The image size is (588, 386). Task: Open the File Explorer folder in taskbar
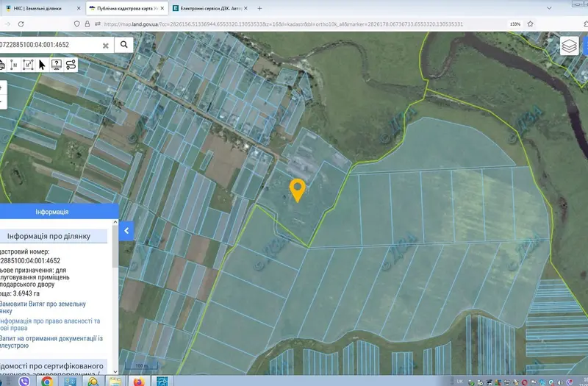[115, 382]
